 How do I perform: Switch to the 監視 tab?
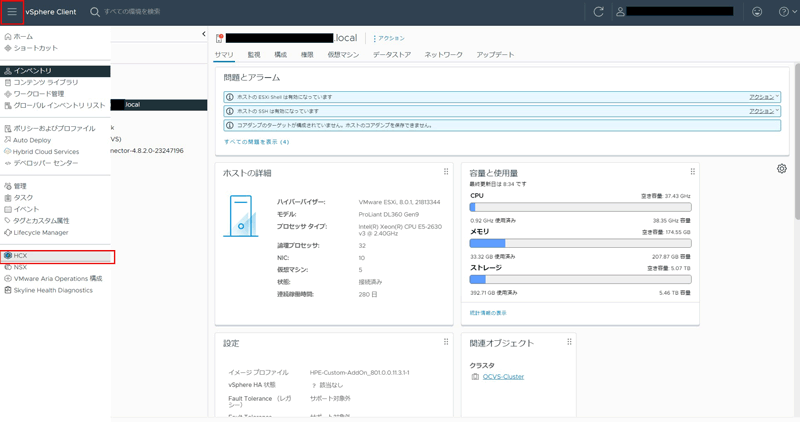(254, 55)
